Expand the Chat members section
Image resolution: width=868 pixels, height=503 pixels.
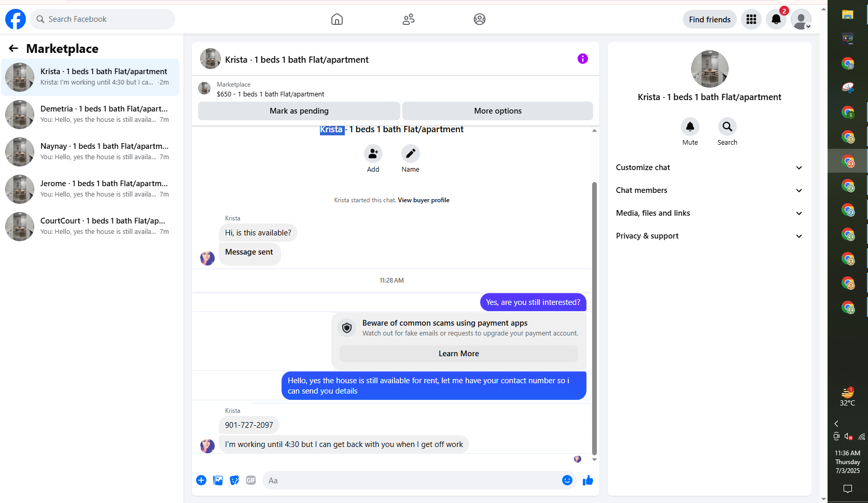coord(709,190)
